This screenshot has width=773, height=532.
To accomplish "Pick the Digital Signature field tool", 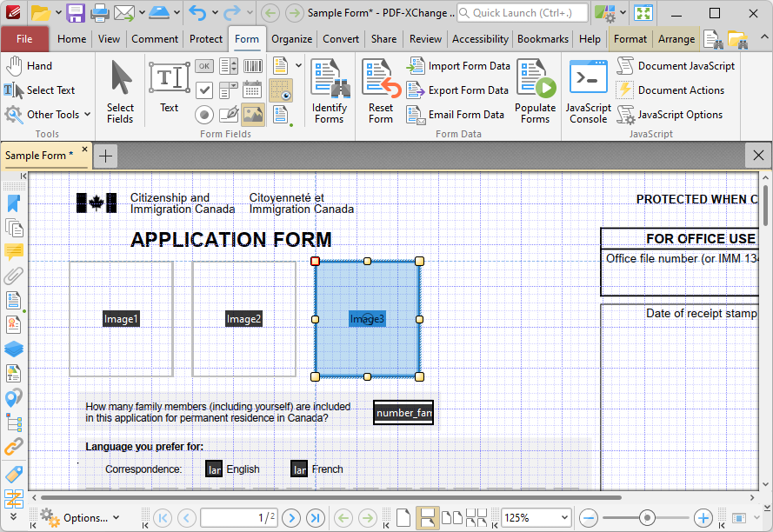I will click(x=229, y=115).
